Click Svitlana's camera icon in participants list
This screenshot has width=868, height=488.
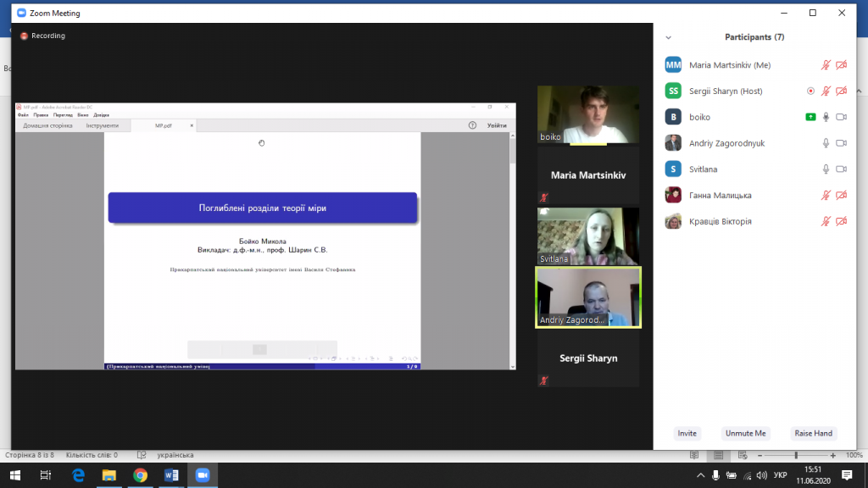pyautogui.click(x=841, y=169)
